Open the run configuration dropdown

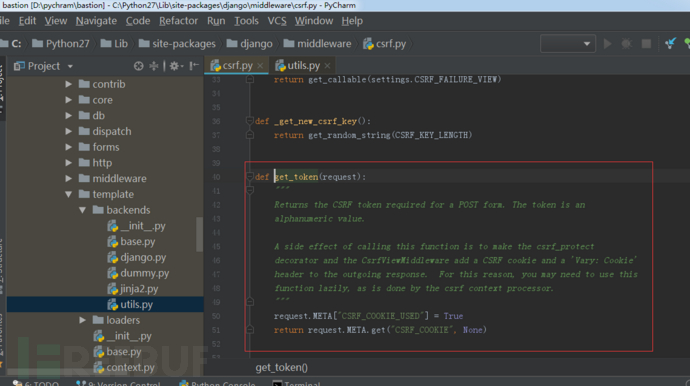click(x=568, y=44)
